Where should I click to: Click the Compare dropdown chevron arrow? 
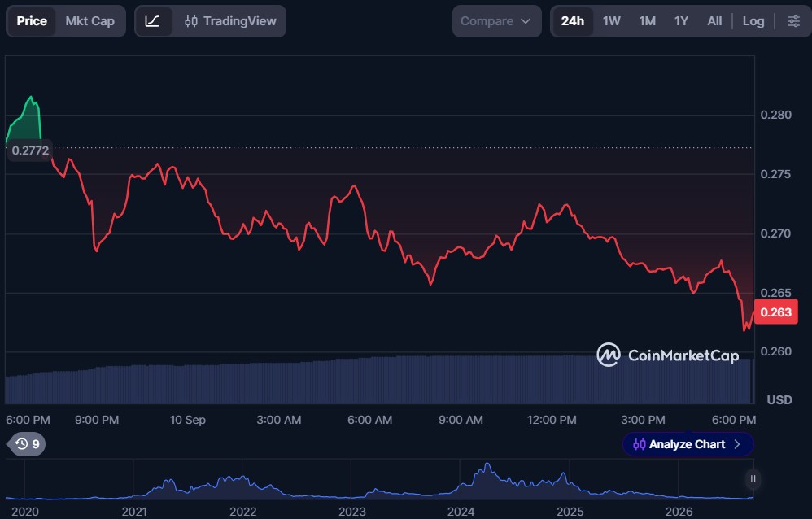pos(526,21)
